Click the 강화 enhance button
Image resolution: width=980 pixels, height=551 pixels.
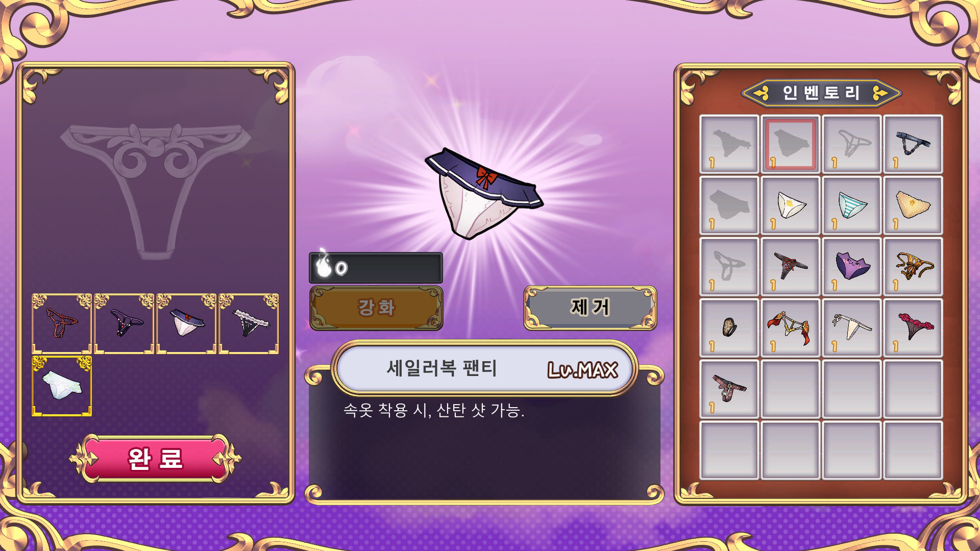pos(376,308)
